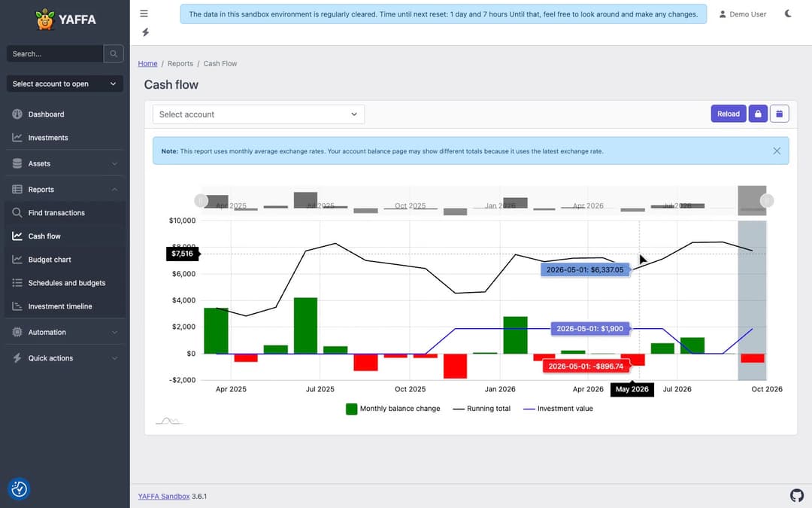Image resolution: width=812 pixels, height=508 pixels.
Task: Open the calendar date range button
Action: pos(779,114)
